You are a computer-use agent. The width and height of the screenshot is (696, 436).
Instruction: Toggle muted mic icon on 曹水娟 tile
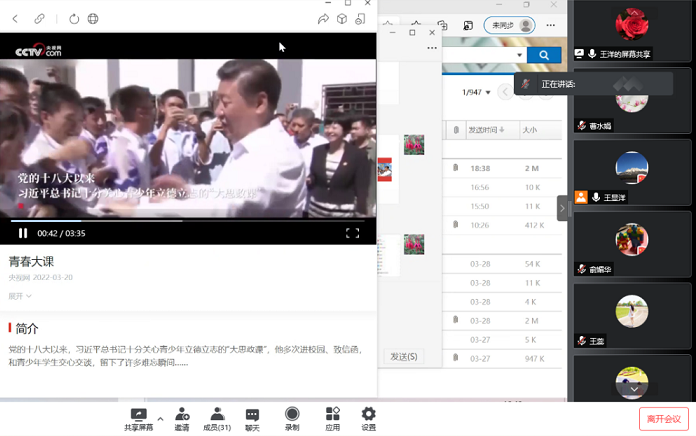[581, 126]
